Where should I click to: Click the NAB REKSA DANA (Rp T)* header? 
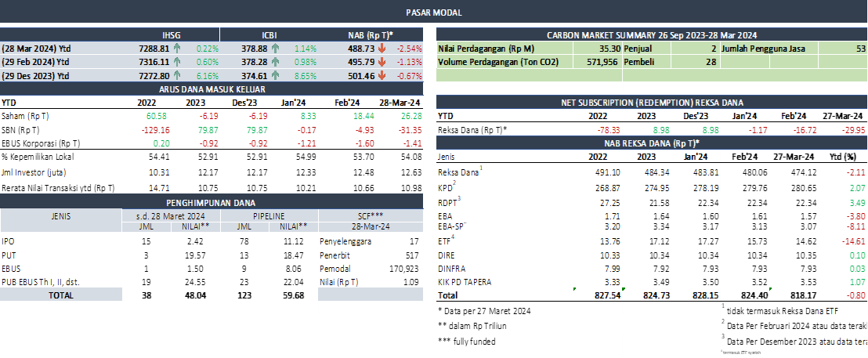pos(652,143)
